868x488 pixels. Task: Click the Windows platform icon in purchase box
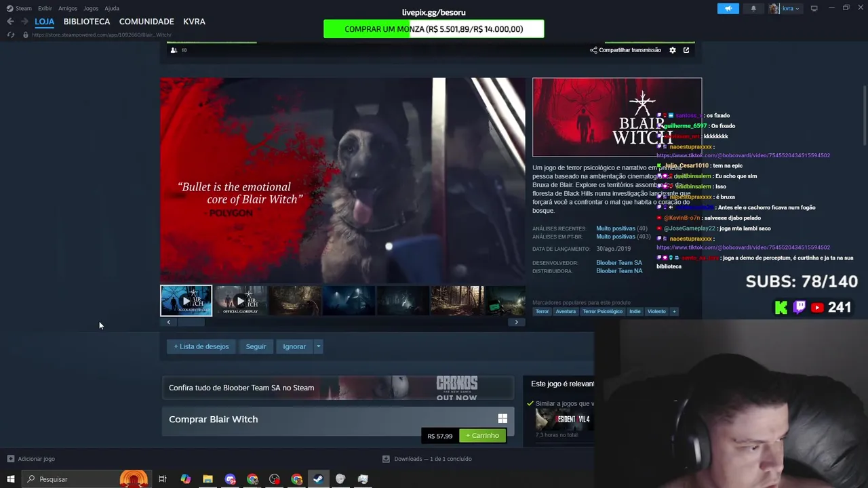(502, 419)
